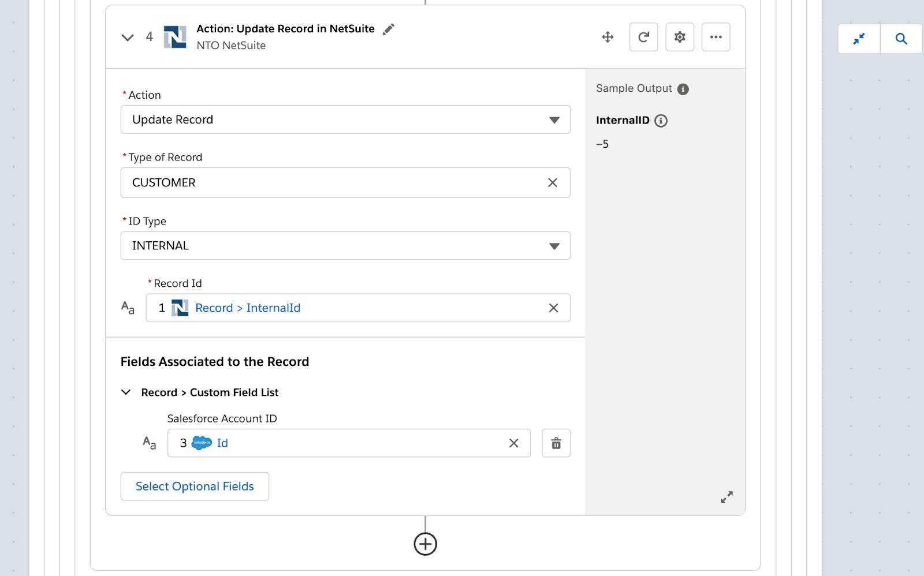Show InternalID info tooltip
Viewport: 924px width, 576px height.
pos(661,121)
